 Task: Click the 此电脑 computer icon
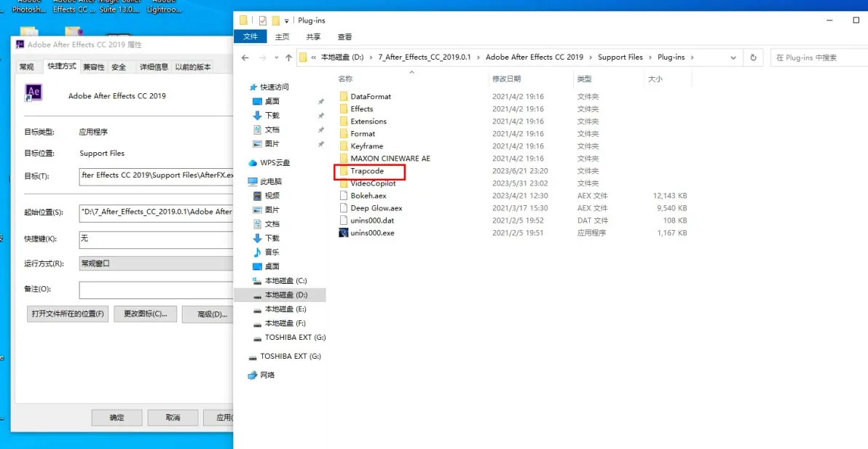(x=253, y=181)
